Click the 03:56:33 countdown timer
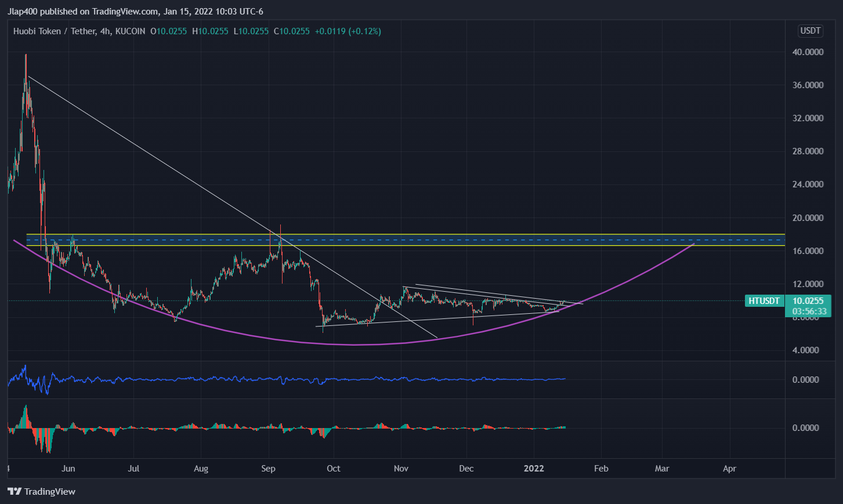 808,311
